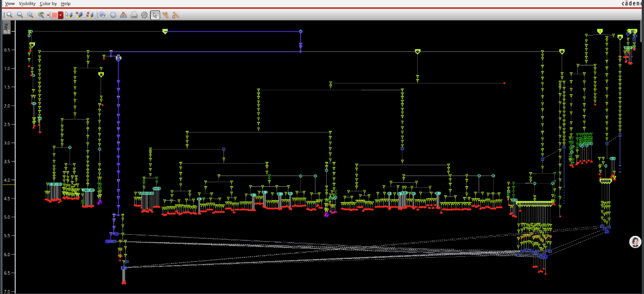
Task: Click the clear all highlights icon
Action: coord(90,15)
